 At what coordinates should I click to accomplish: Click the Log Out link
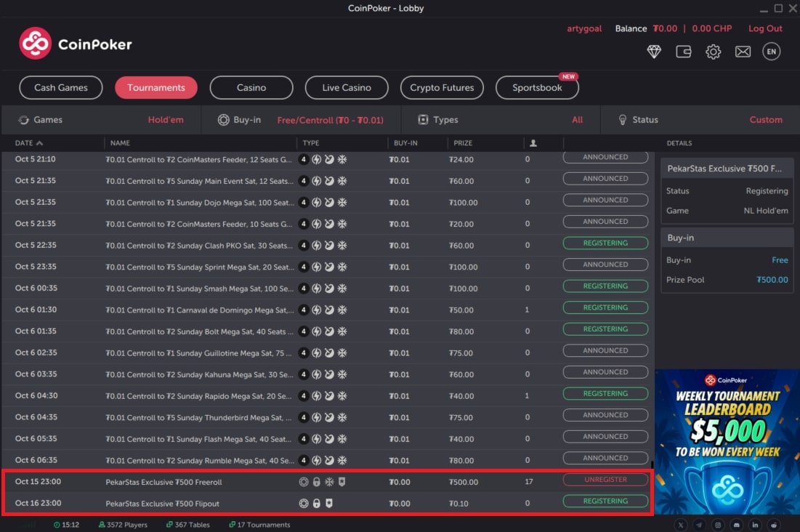764,28
